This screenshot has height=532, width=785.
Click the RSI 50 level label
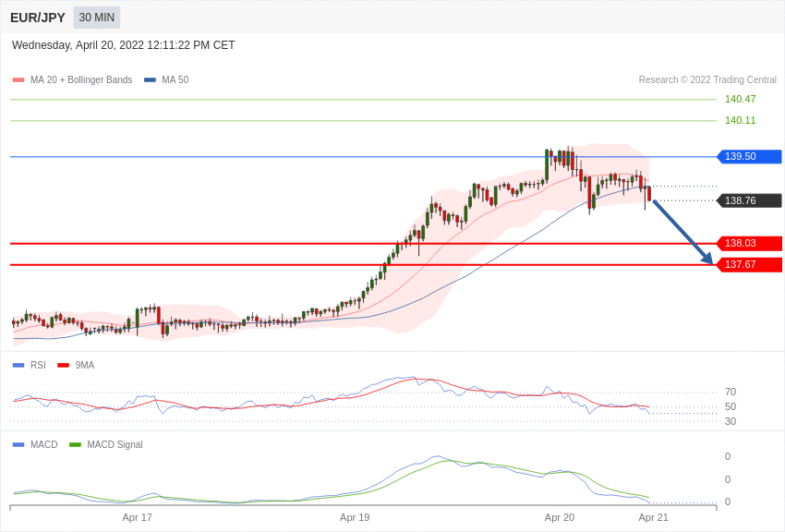731,406
